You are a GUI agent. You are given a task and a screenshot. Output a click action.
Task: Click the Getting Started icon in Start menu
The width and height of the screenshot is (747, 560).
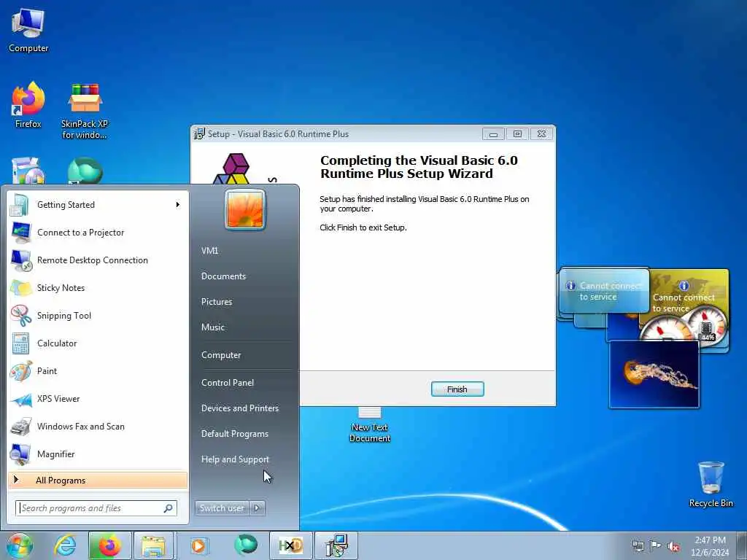(x=20, y=205)
